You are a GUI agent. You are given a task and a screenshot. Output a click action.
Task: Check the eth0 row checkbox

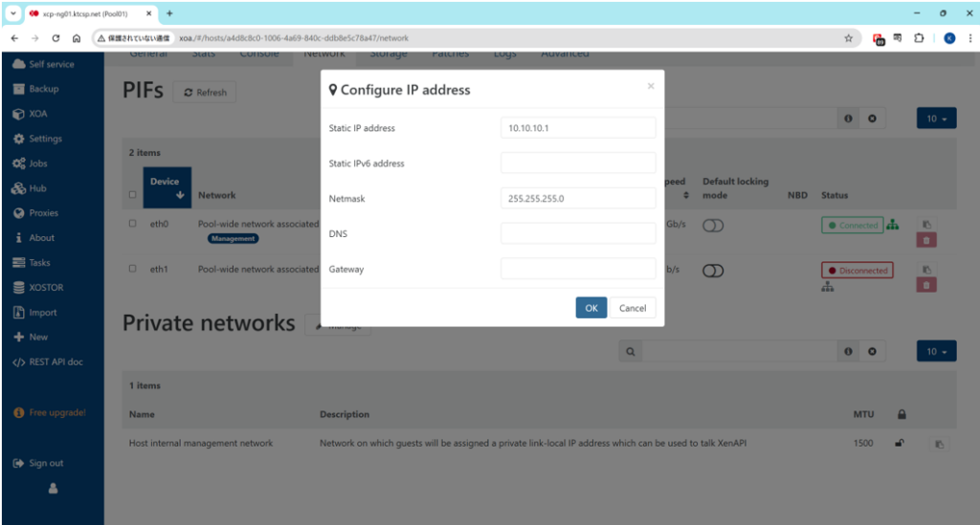pyautogui.click(x=133, y=224)
